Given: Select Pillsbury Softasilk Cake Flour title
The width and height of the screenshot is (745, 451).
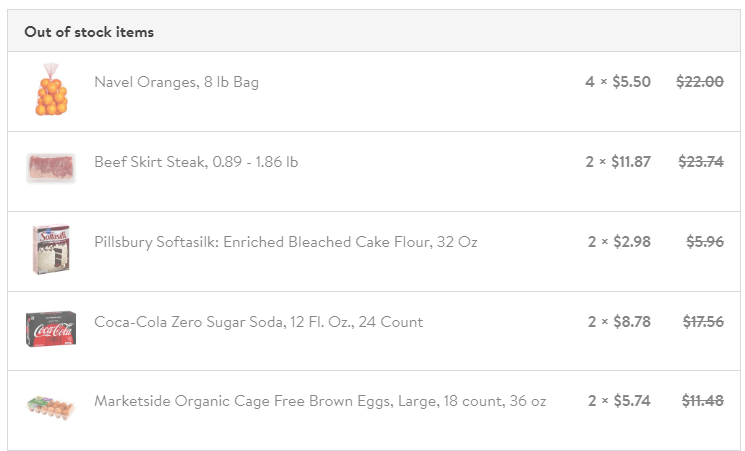Looking at the screenshot, I should point(285,242).
